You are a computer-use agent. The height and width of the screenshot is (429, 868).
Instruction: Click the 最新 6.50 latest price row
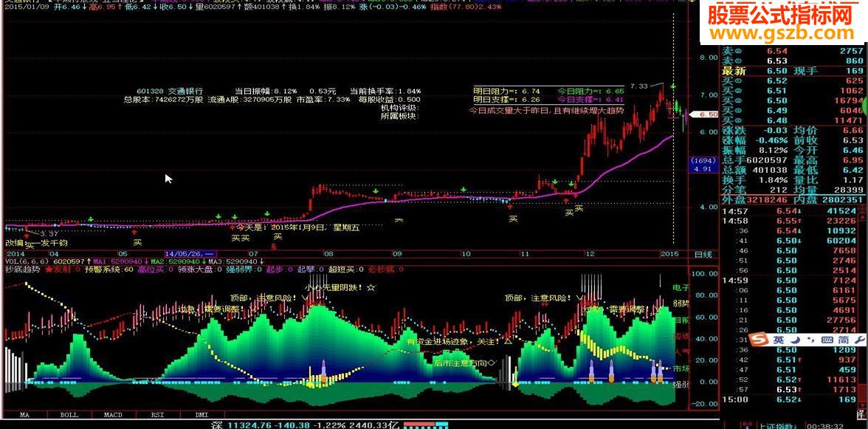(x=792, y=71)
